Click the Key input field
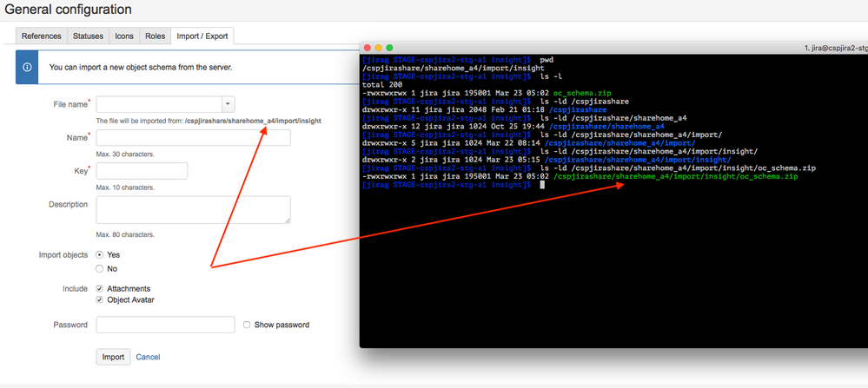The width and height of the screenshot is (868, 388). pyautogui.click(x=142, y=171)
